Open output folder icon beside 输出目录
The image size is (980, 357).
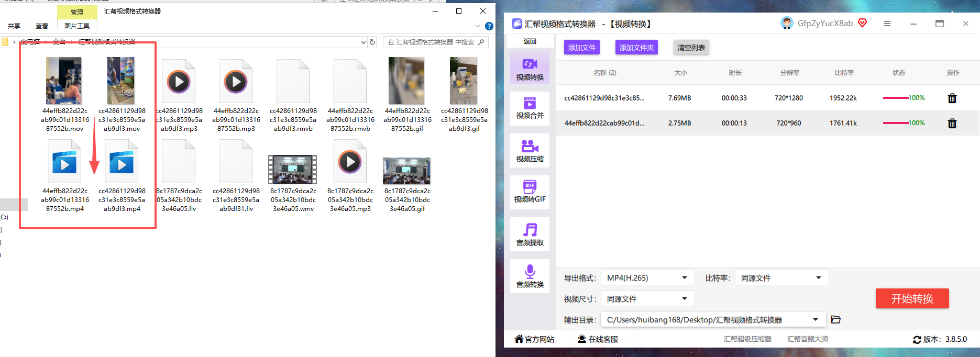tap(836, 319)
